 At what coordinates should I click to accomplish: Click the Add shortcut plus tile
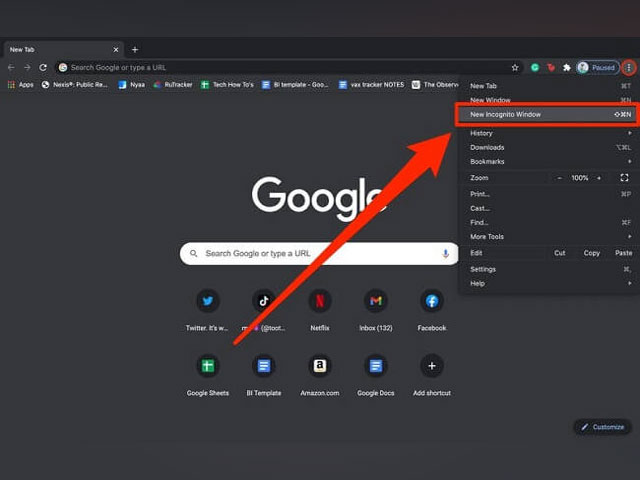pos(432,376)
